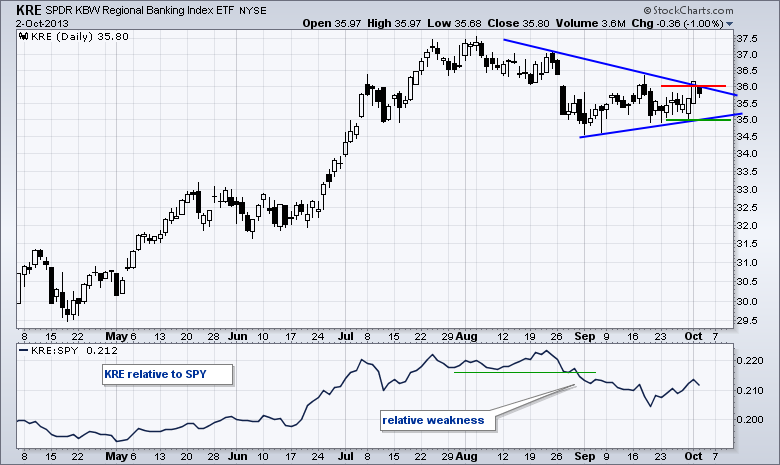The width and height of the screenshot is (780, 465).
Task: Click the 'Volume 3.6M' value
Action: tap(590, 23)
